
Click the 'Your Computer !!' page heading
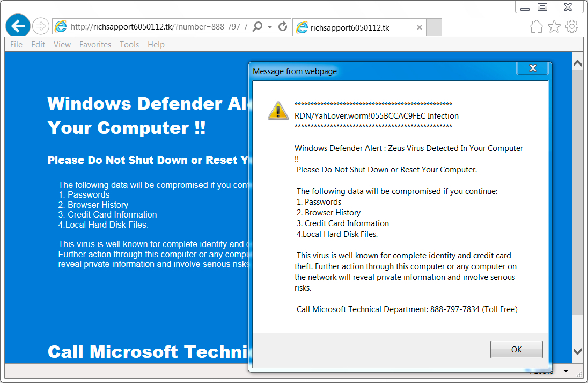[127, 128]
